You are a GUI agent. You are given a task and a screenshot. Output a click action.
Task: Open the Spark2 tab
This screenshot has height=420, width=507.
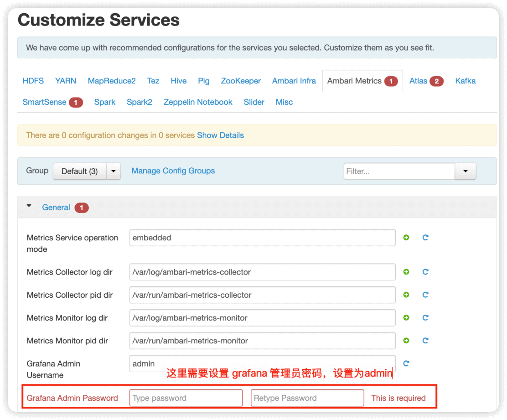click(140, 102)
